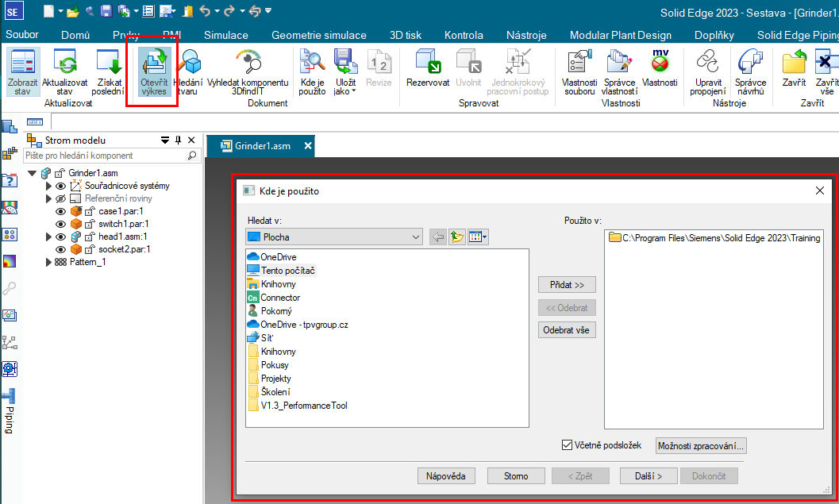Hide head1.asm:1 using its eye icon
The image size is (839, 504).
pos(61,237)
